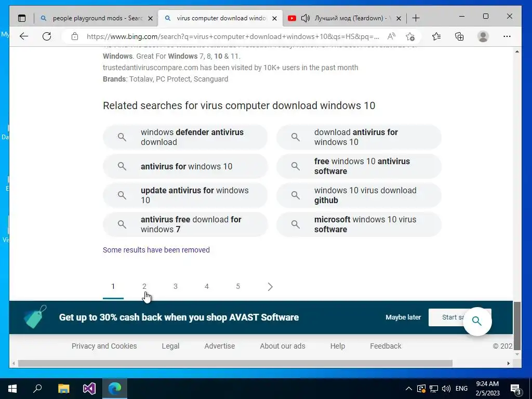Search 'windows 10 virus download github' suggestion
The width and height of the screenshot is (532, 399).
[358, 195]
